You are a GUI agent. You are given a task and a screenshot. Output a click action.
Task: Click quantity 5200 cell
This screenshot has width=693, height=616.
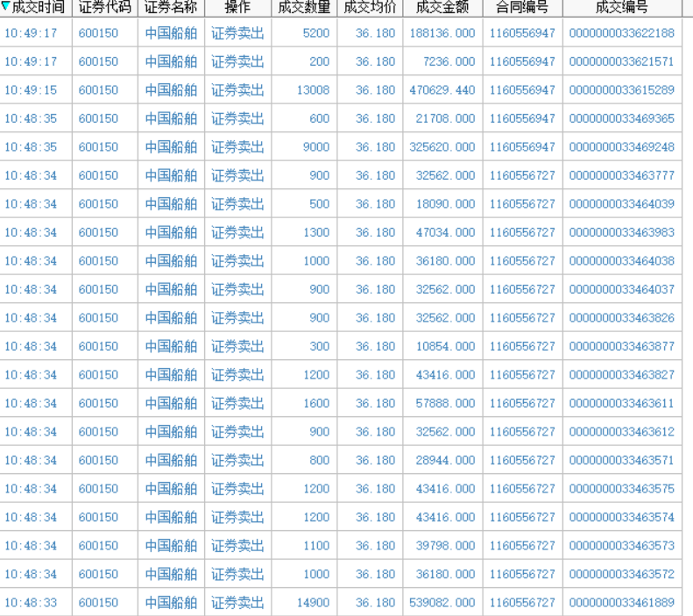tap(316, 33)
